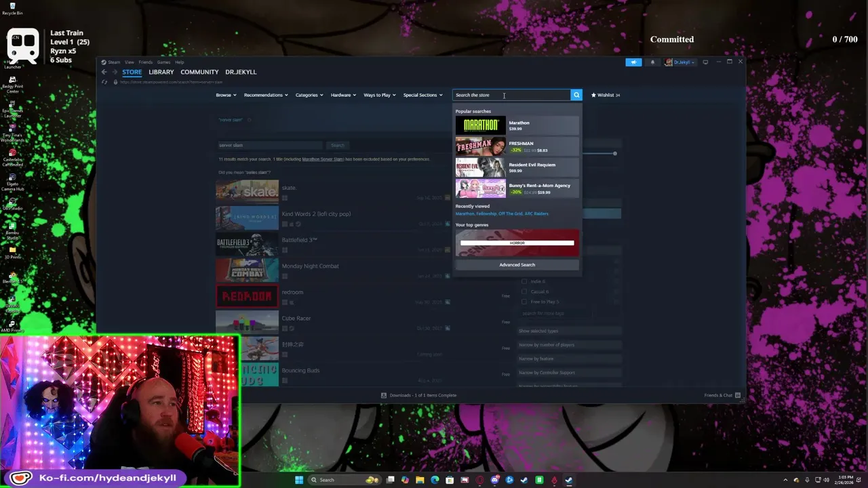Switch to the COMMUNITY tab
This screenshot has width=868, height=488.
tap(199, 72)
